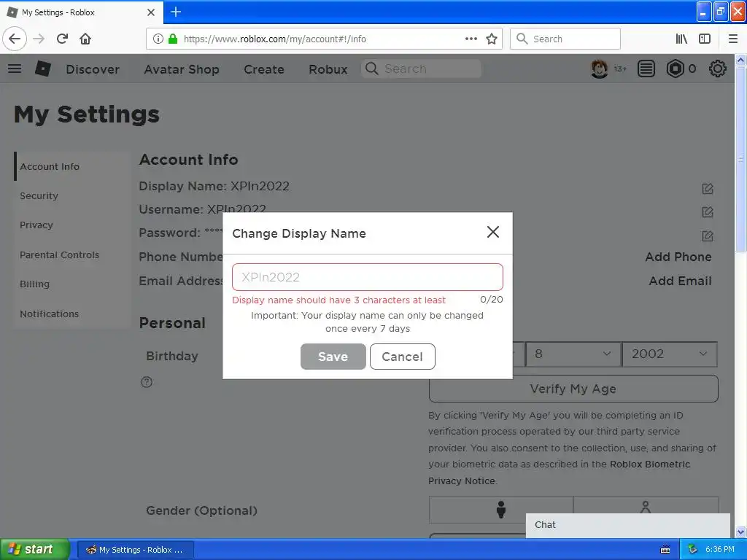Select the Parental Controls settings tab

pos(72,254)
